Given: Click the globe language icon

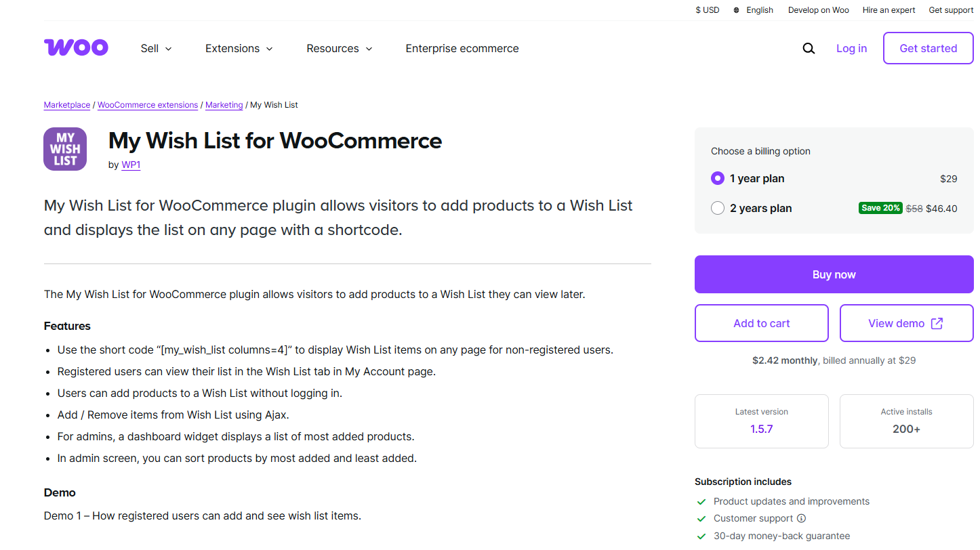Looking at the screenshot, I should pos(737,10).
